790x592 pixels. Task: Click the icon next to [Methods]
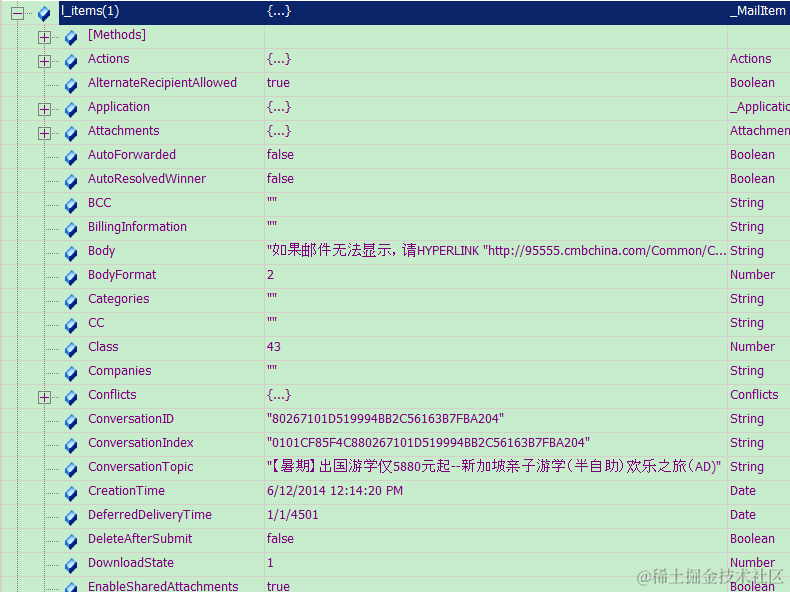click(71, 37)
